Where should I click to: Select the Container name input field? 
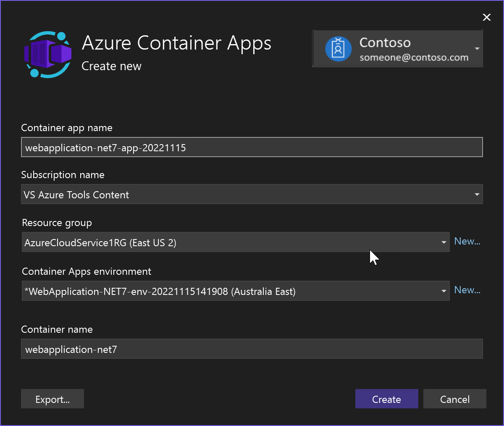click(252, 349)
